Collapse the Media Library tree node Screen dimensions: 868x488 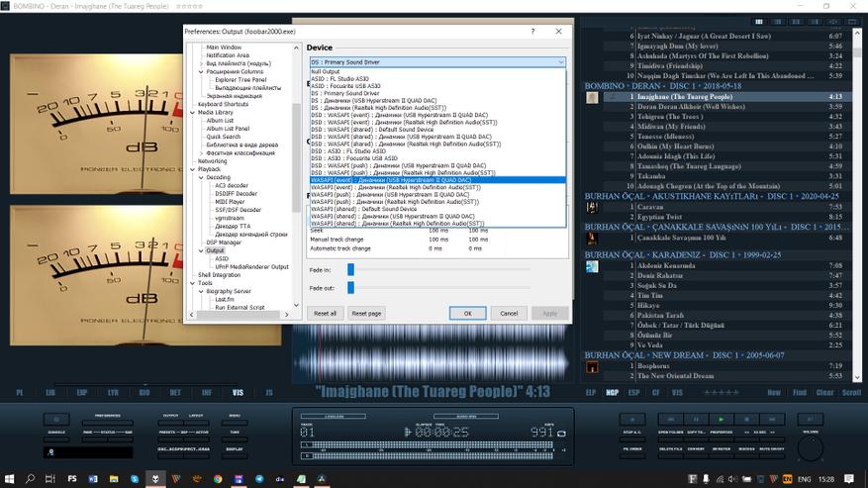(193, 113)
